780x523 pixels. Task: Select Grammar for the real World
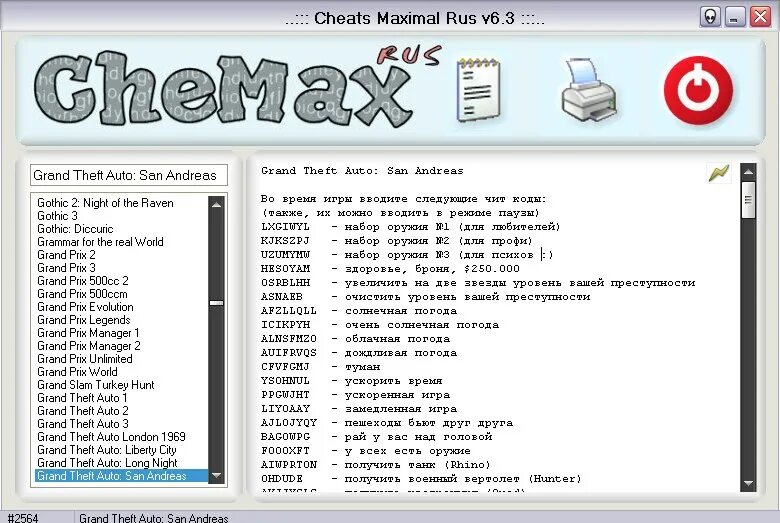pyautogui.click(x=100, y=242)
